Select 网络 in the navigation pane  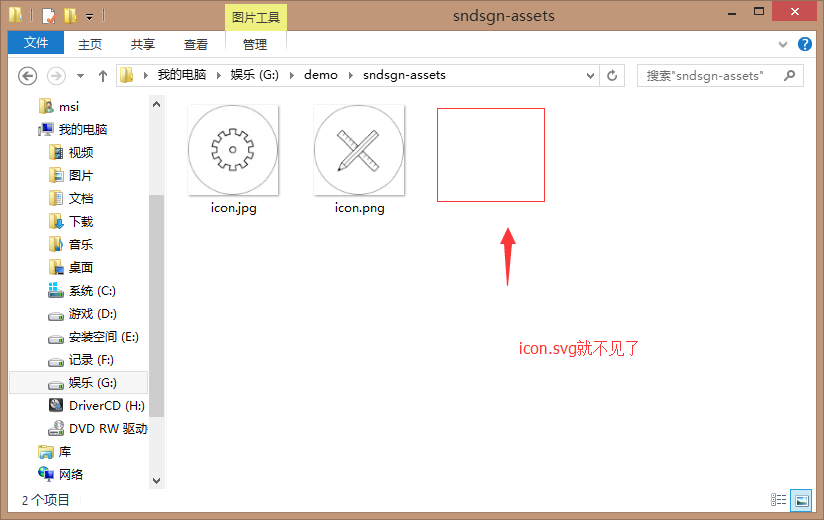click(71, 475)
